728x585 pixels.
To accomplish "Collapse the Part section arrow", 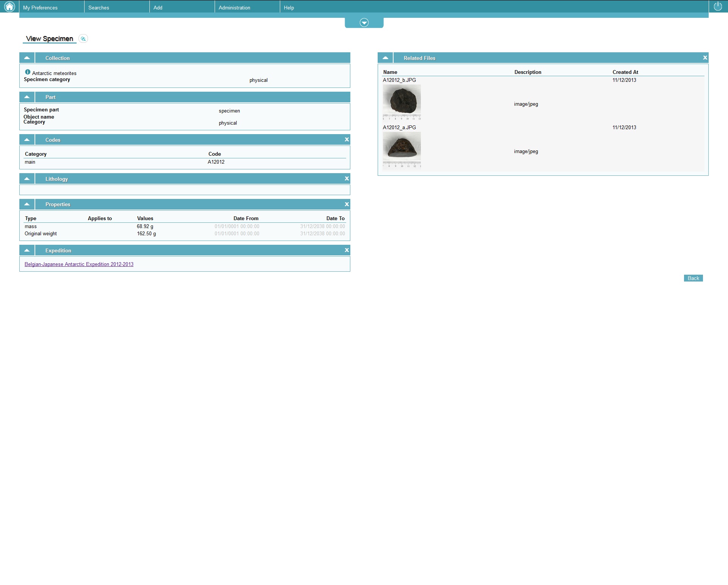I will pyautogui.click(x=27, y=97).
